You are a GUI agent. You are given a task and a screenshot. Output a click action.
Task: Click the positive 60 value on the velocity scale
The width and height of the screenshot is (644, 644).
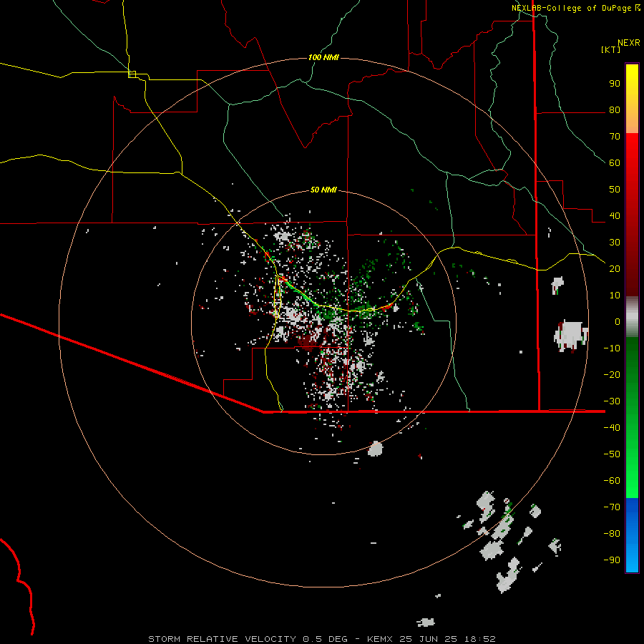tap(615, 163)
